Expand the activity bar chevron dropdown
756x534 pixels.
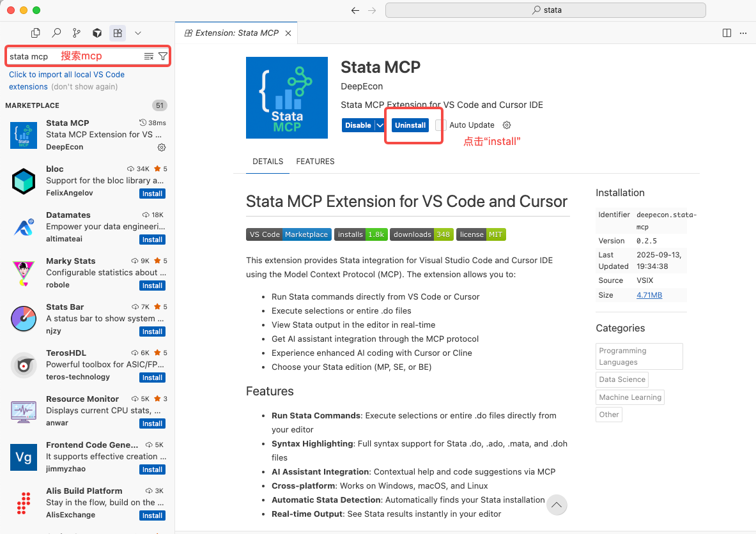coord(138,33)
